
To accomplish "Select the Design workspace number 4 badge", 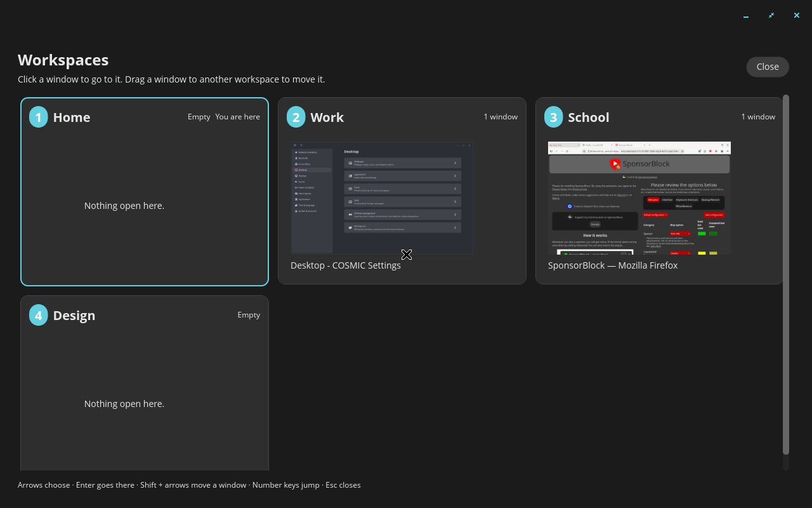I will 39,315.
